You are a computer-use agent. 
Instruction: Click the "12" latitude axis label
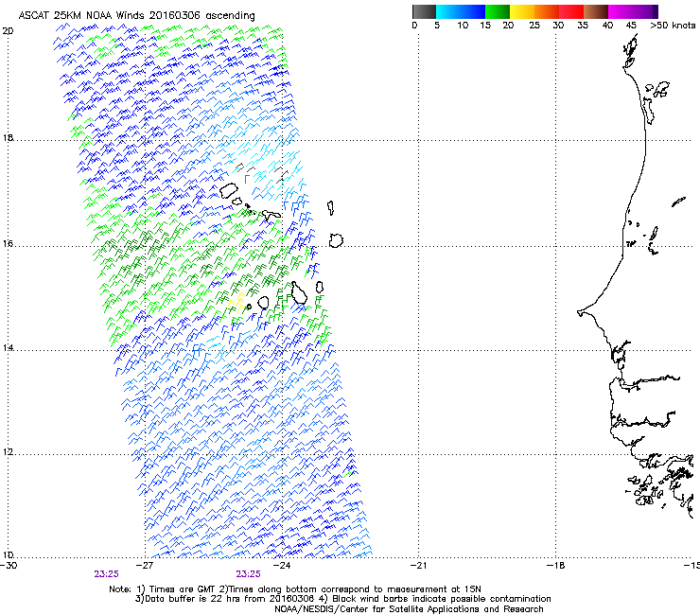8,451
